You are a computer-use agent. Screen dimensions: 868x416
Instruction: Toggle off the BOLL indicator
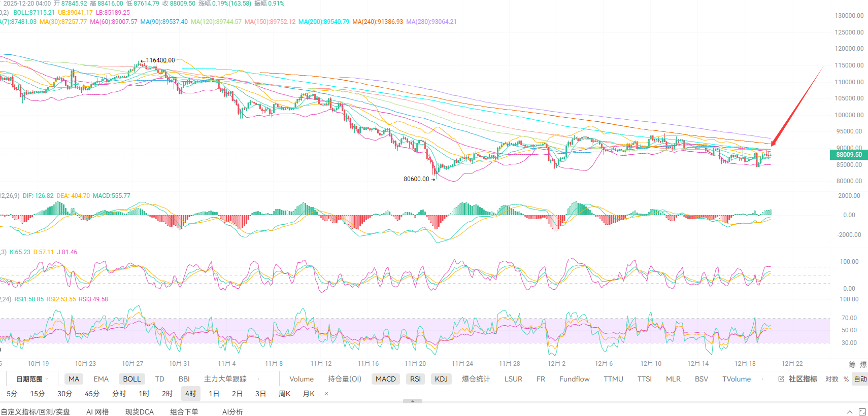pos(132,379)
